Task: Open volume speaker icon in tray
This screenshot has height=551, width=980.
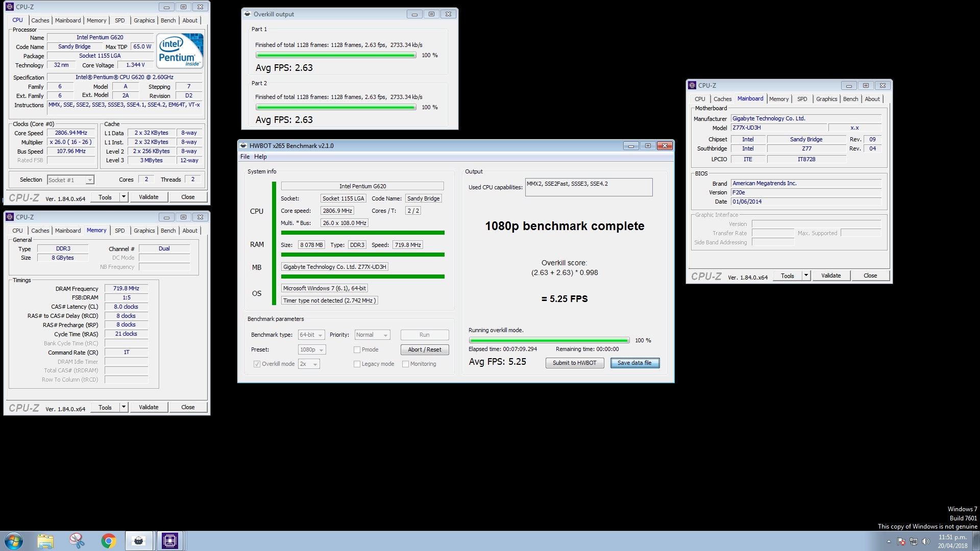Action: click(926, 541)
